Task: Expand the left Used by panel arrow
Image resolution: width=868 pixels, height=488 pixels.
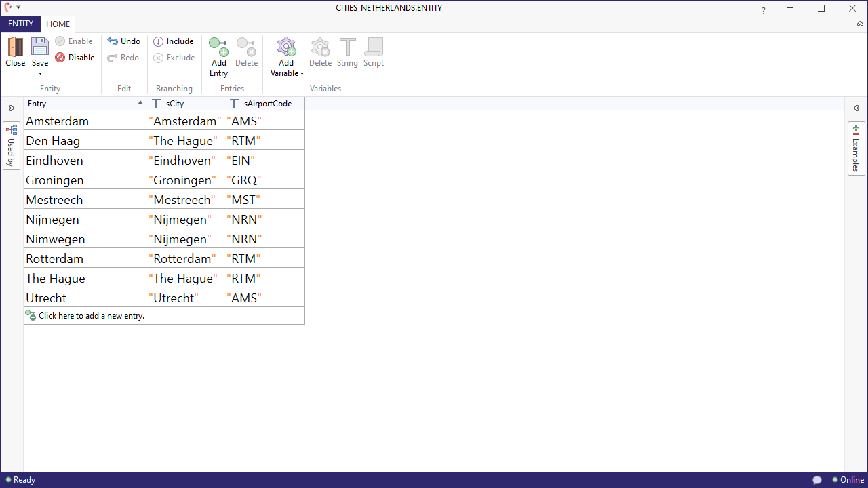Action: pyautogui.click(x=12, y=108)
